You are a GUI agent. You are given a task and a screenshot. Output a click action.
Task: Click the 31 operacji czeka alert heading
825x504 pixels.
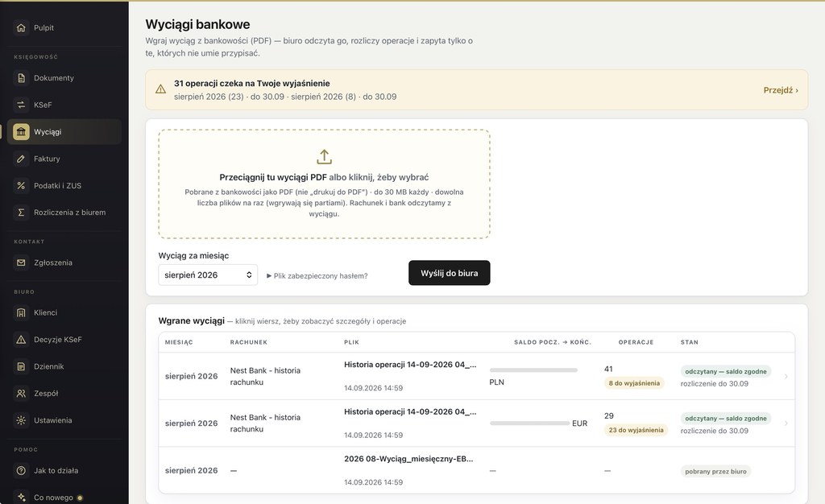[x=252, y=84]
